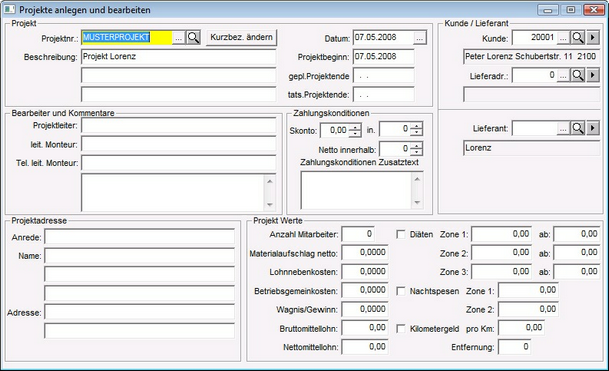This screenshot has height=371, width=609.
Task: Click arrow button beside Lieferadr. field
Action: [593, 75]
